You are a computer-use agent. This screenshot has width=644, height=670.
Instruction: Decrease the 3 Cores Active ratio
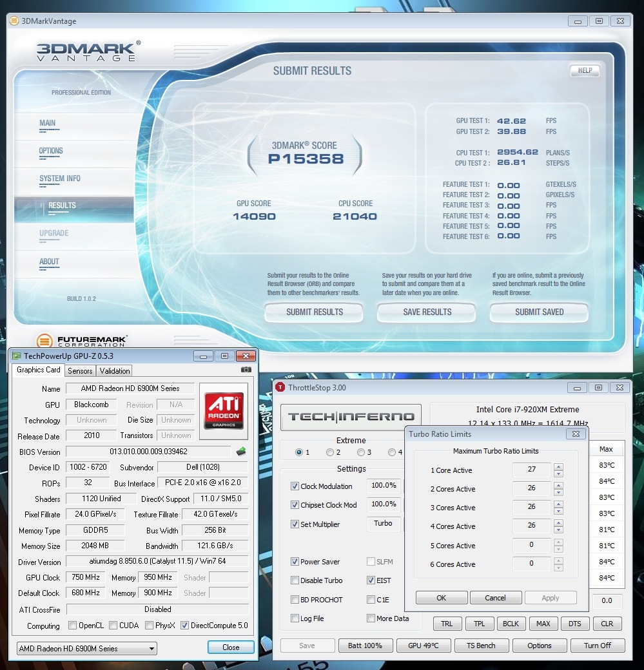point(558,511)
